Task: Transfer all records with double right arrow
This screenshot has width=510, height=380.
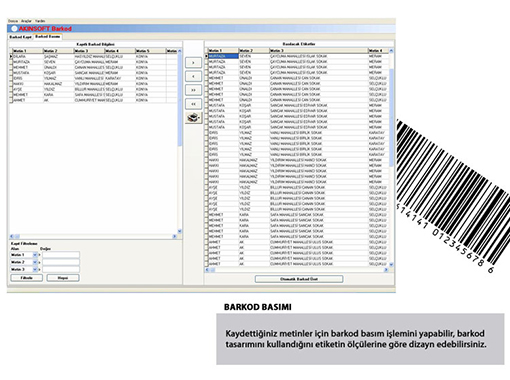Action: 193,90
